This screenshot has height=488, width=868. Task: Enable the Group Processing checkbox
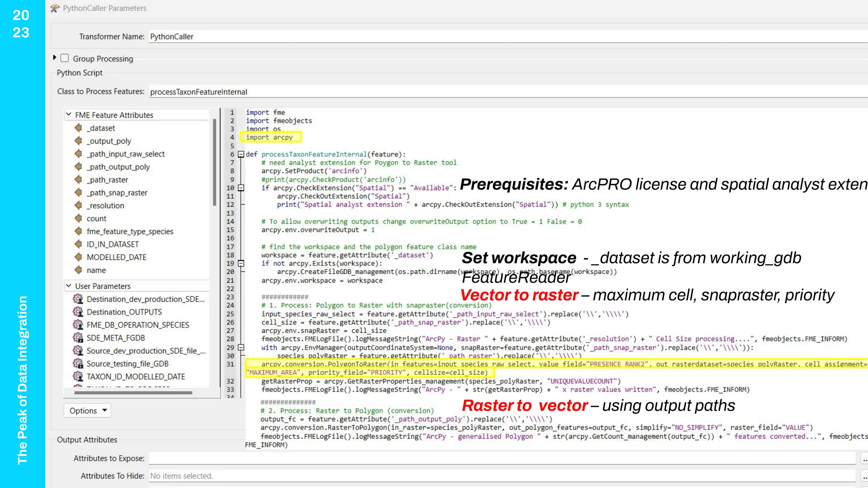pos(65,58)
